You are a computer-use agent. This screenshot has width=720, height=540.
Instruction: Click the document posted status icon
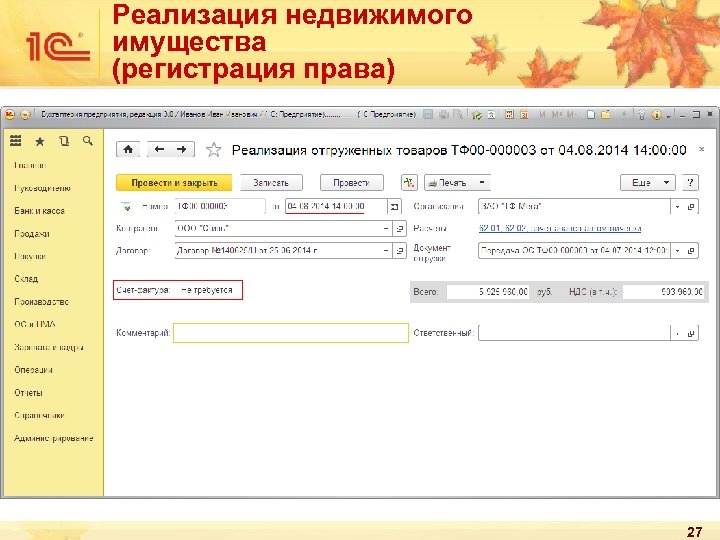coord(127,207)
